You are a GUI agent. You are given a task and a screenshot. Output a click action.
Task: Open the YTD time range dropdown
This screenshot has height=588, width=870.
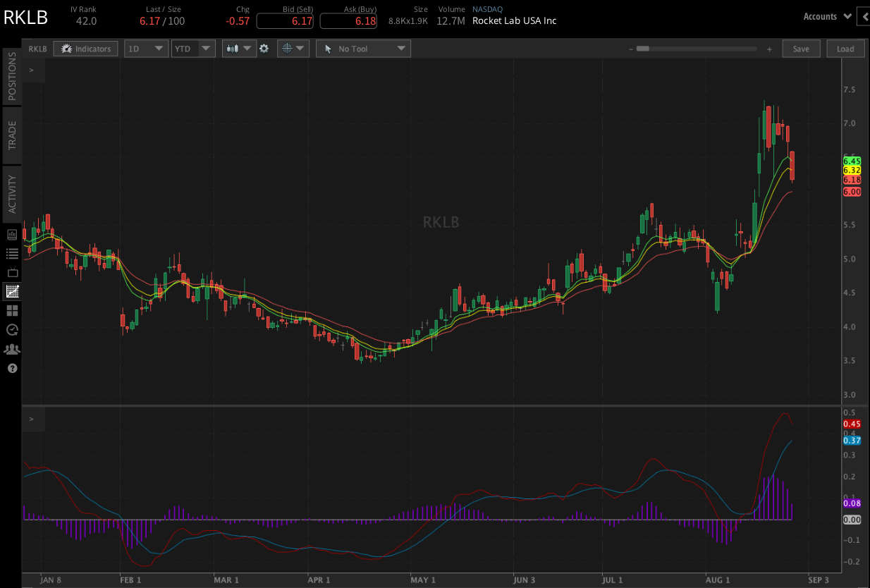tap(192, 49)
